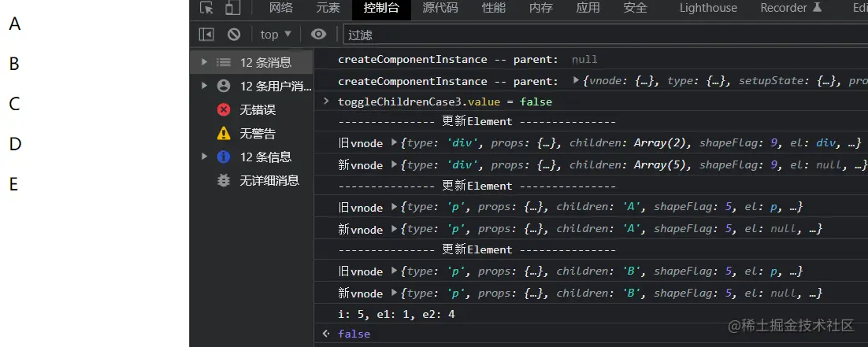Open live expression eye icon
The width and height of the screenshot is (868, 347).
(x=318, y=35)
